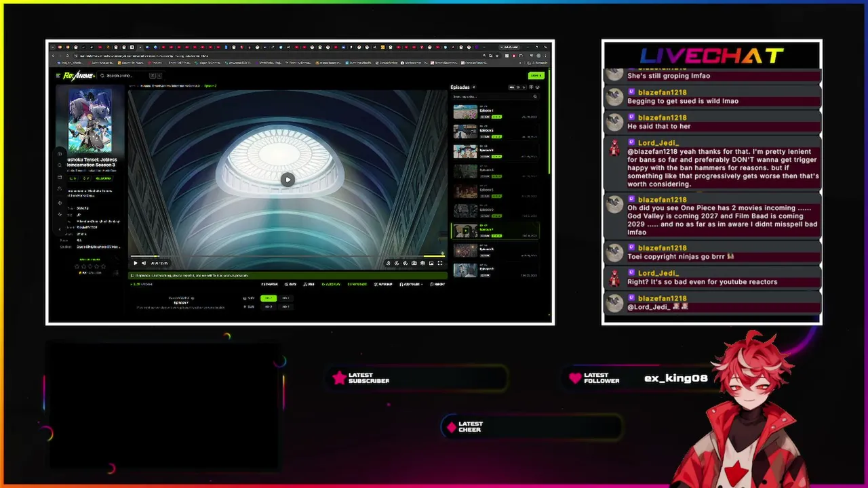Open Episode 5 thumbnail in the episode list
Viewport: 868px width, 488px height.
point(465,191)
